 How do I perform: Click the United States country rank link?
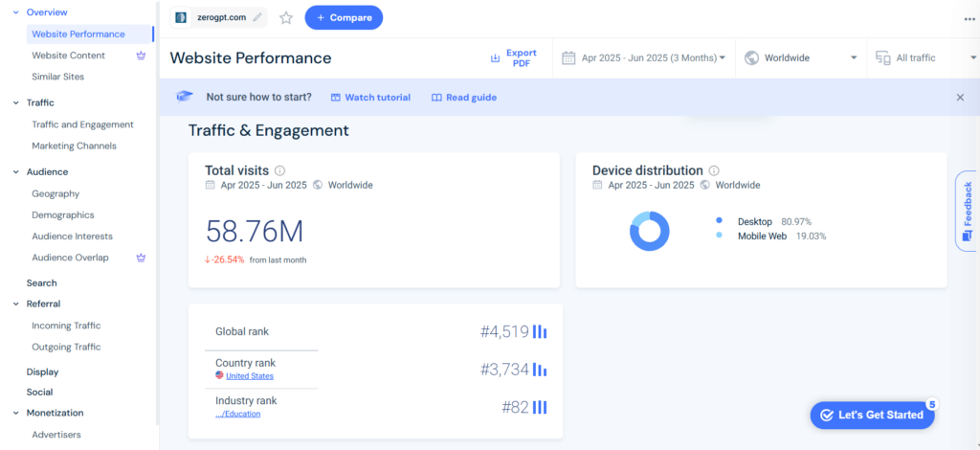tap(250, 375)
